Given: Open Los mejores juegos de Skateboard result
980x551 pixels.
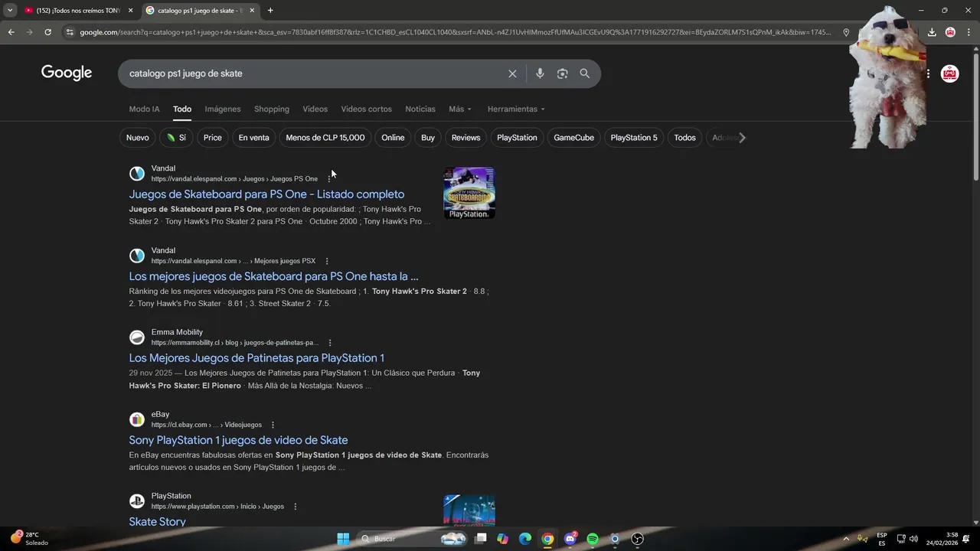Looking at the screenshot, I should click(x=273, y=276).
